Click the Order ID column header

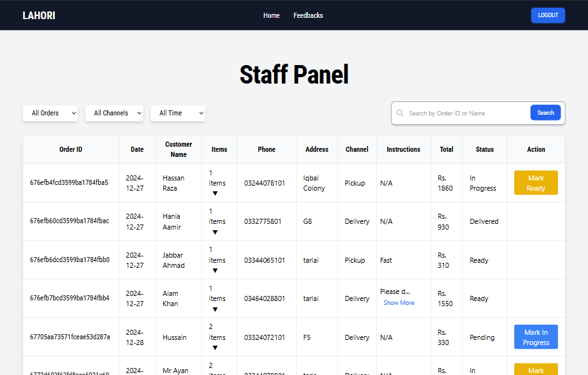(x=71, y=149)
